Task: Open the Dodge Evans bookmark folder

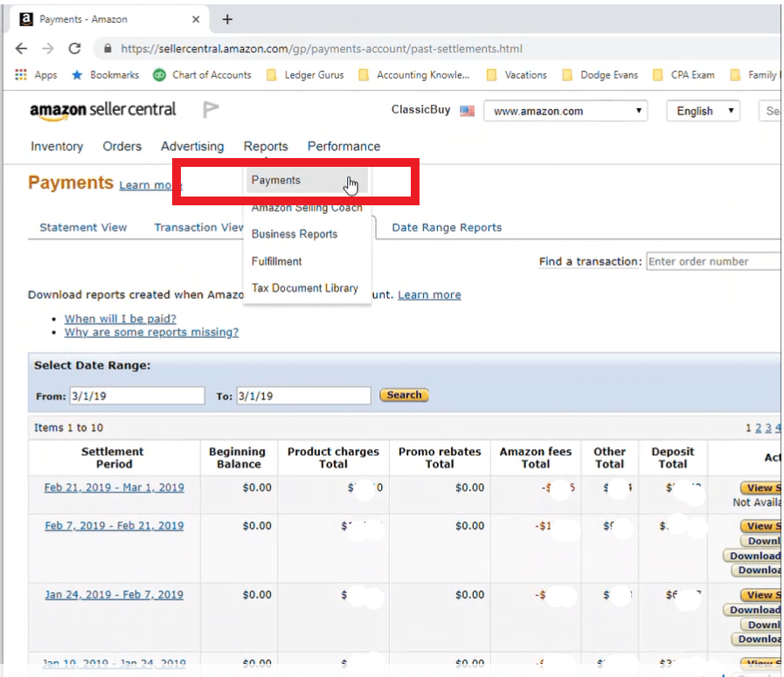Action: coord(600,75)
